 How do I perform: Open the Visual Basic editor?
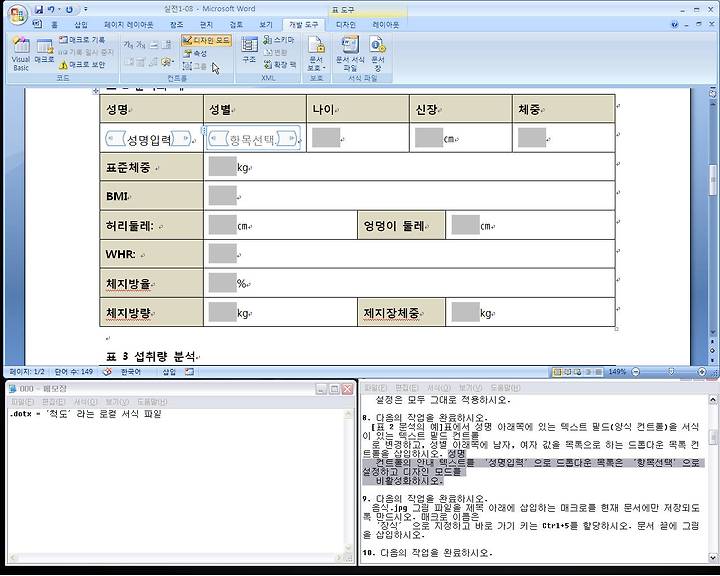coord(21,54)
